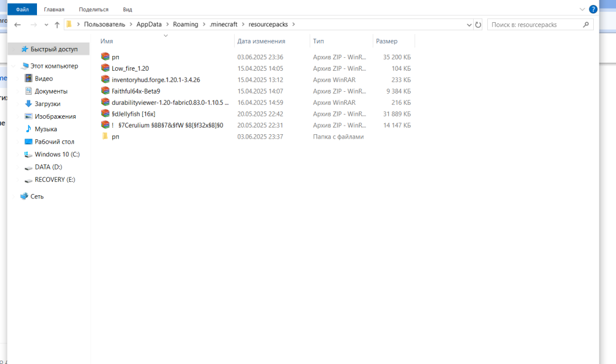This screenshot has width=616, height=364.
Task: Open DATA (D:) drive
Action: (x=49, y=167)
